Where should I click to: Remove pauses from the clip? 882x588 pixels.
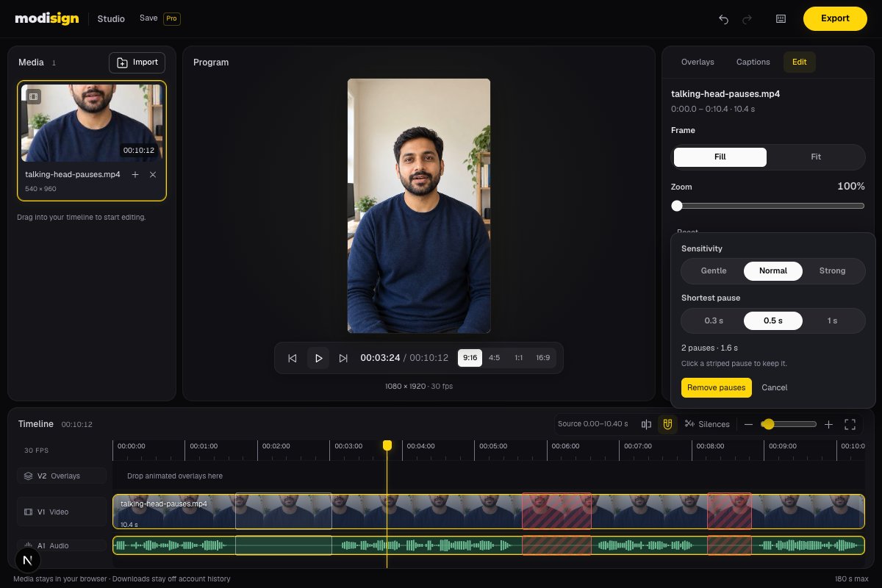coord(717,387)
